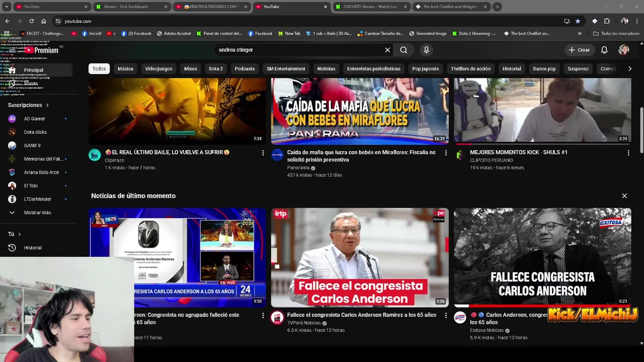Screen dimensions: 644x362
Task: Show more filter chips with right arrow
Action: pos(629,69)
